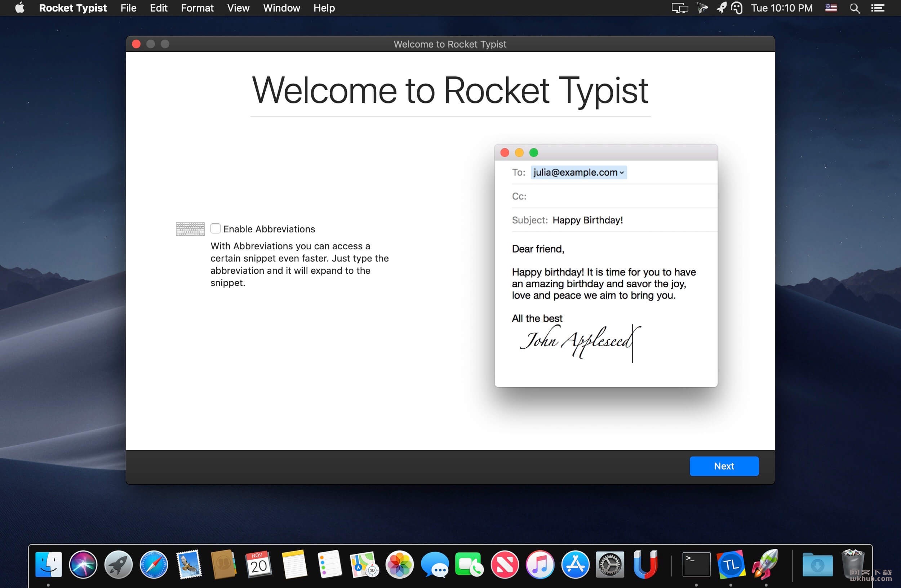The image size is (901, 588).
Task: Expand the julia@example.com recipient dropdown
Action: tap(621, 173)
